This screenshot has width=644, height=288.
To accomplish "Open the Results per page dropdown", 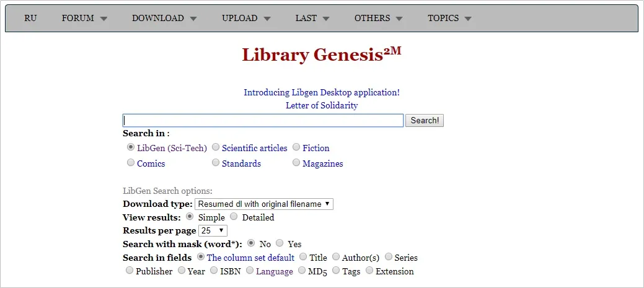I will pyautogui.click(x=213, y=230).
